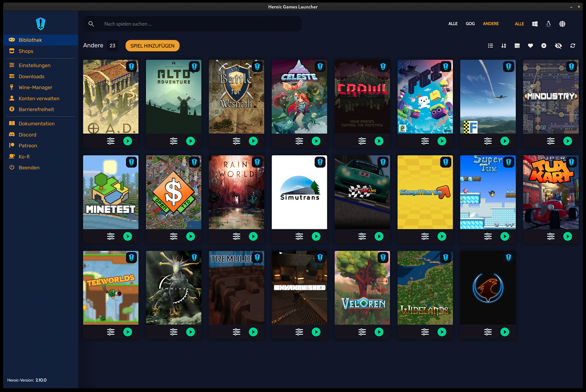Launch Thrive with play button
The width and height of the screenshot is (586, 392).
tap(190, 332)
